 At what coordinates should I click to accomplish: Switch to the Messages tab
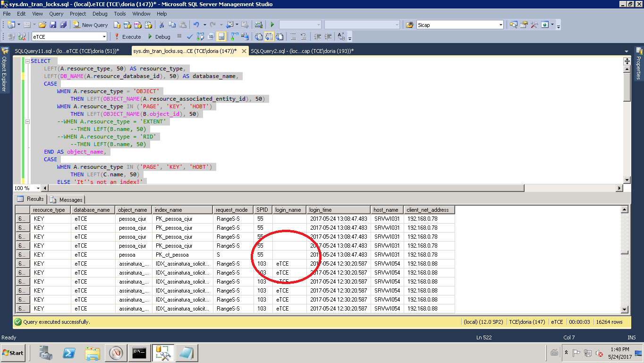pyautogui.click(x=67, y=199)
